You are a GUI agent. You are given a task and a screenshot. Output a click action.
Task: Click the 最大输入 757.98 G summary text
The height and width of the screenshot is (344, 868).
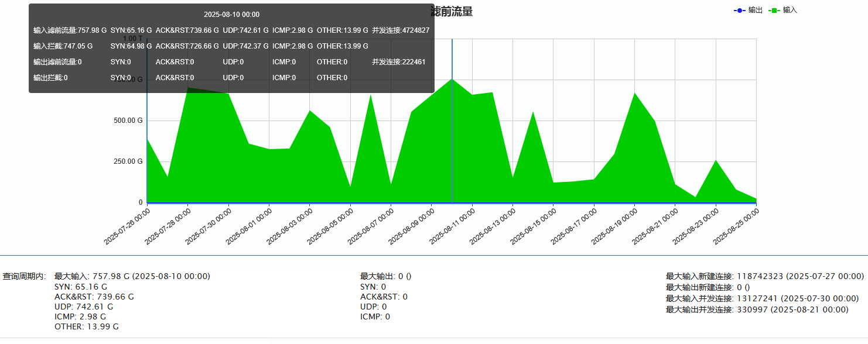pos(132,276)
